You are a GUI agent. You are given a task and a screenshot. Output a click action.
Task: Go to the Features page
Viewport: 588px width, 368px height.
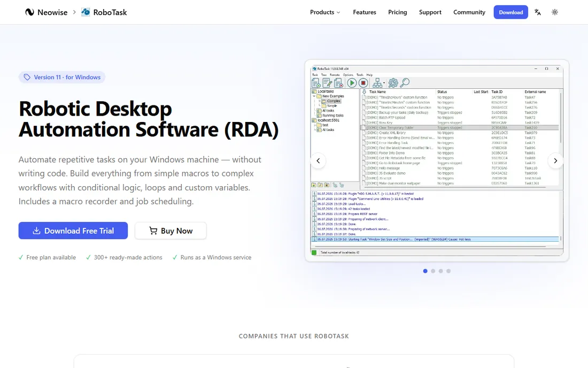click(365, 12)
